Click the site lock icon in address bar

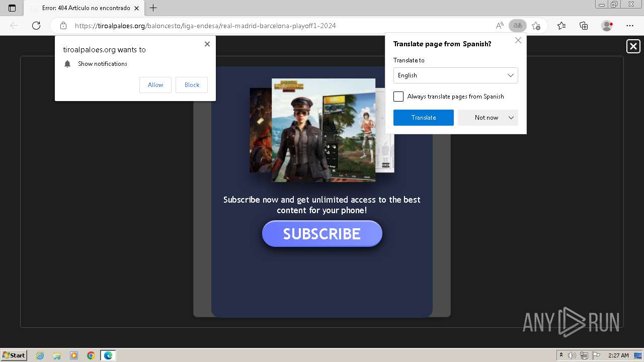click(x=63, y=26)
